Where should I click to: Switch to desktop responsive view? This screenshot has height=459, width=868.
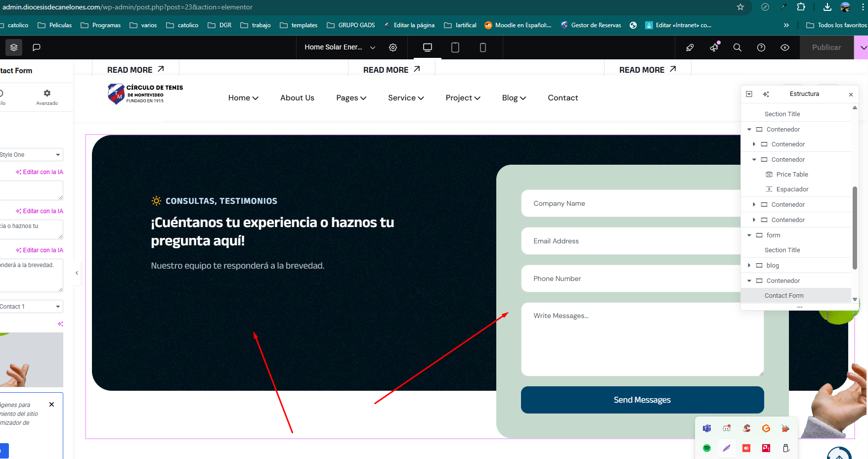428,47
